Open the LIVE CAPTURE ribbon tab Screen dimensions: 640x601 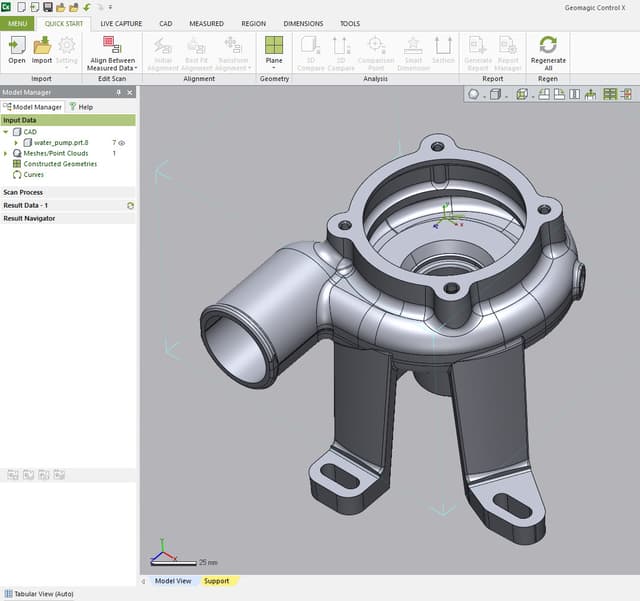pyautogui.click(x=121, y=23)
